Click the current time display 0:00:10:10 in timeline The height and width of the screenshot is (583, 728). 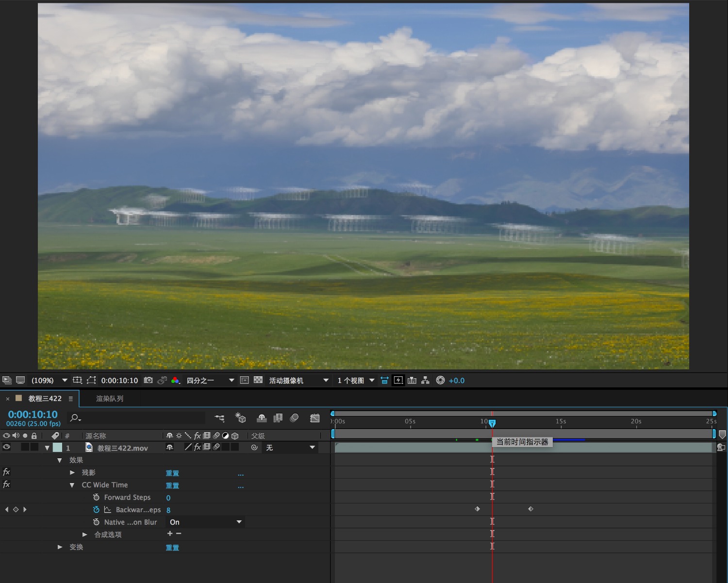pos(33,415)
